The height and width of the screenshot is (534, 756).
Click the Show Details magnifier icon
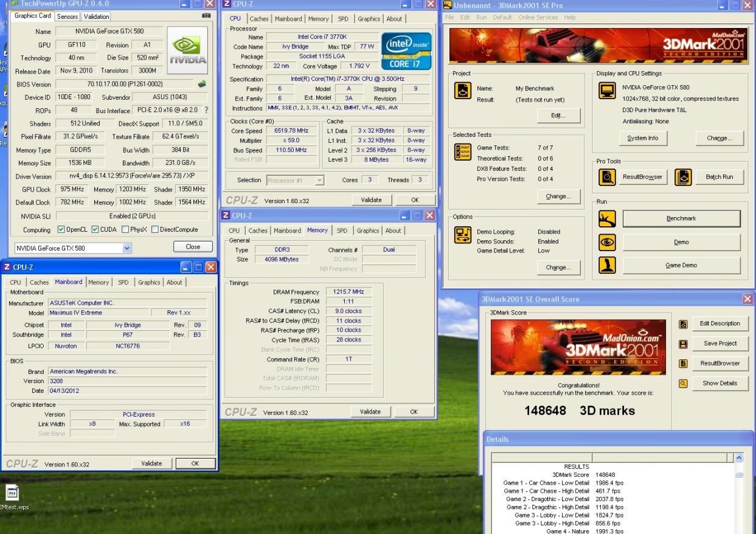683,384
